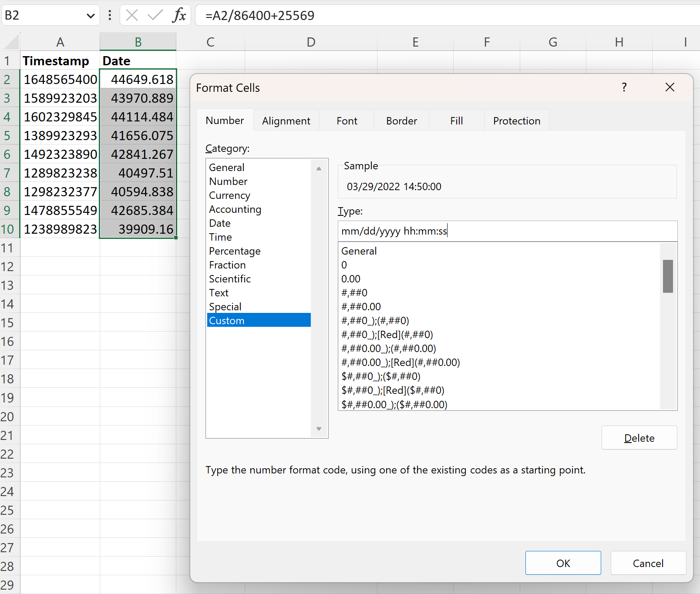
Task: Click the OK button
Action: (563, 563)
